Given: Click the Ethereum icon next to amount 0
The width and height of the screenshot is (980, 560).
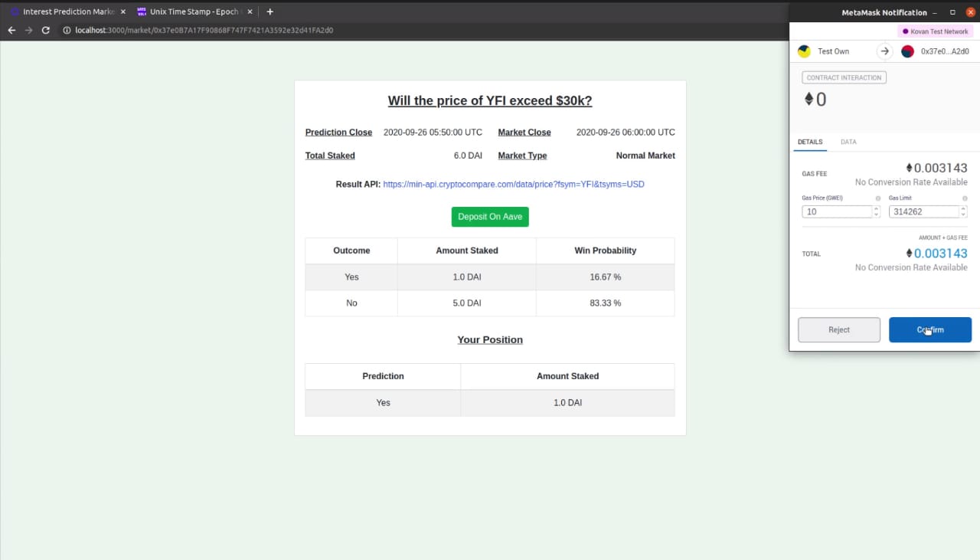Looking at the screenshot, I should pyautogui.click(x=808, y=99).
